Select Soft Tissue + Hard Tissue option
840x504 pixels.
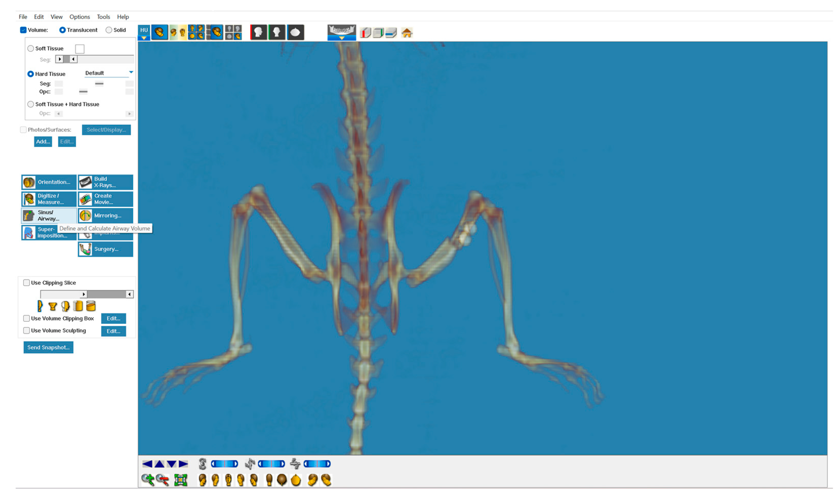coord(31,104)
